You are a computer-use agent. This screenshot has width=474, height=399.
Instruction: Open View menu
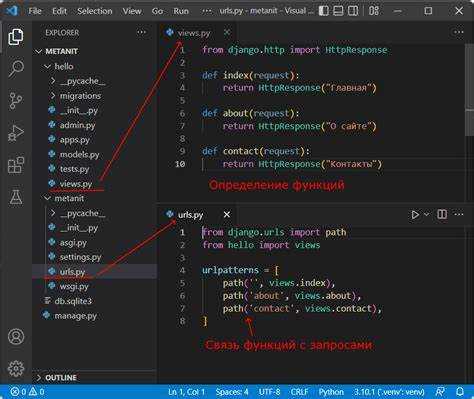coord(132,11)
